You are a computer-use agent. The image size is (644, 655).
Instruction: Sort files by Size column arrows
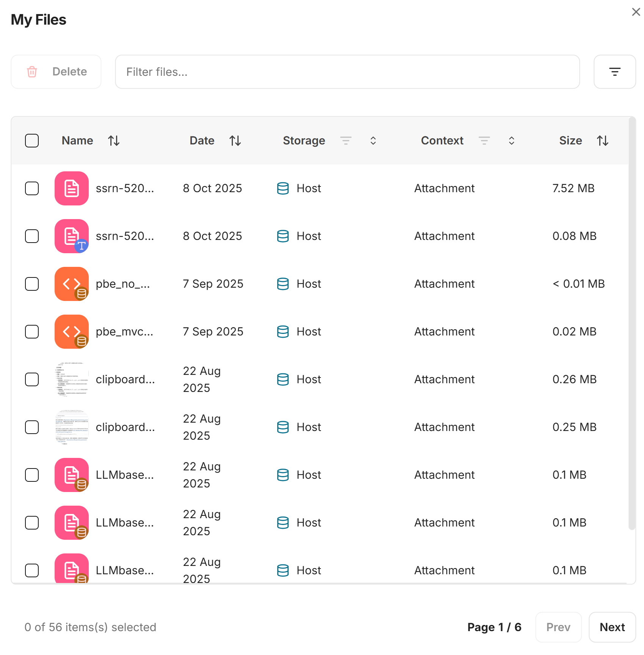point(602,141)
